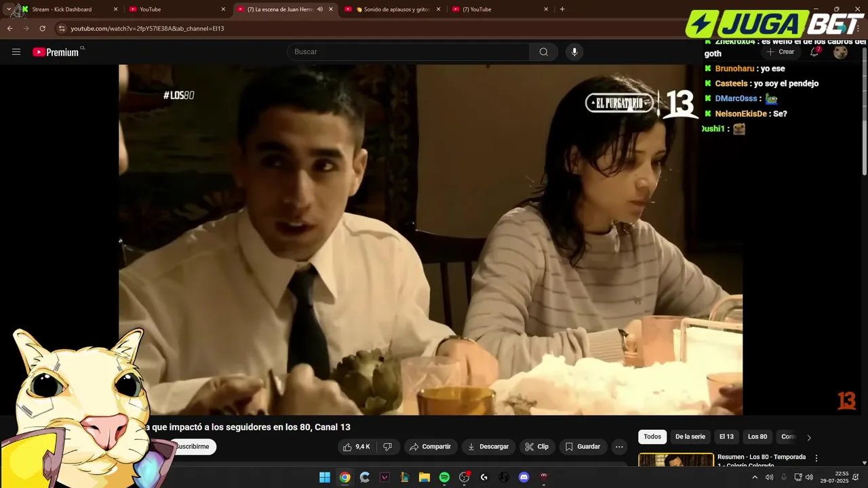Open the YouTube hamburger guide menu

(16, 52)
